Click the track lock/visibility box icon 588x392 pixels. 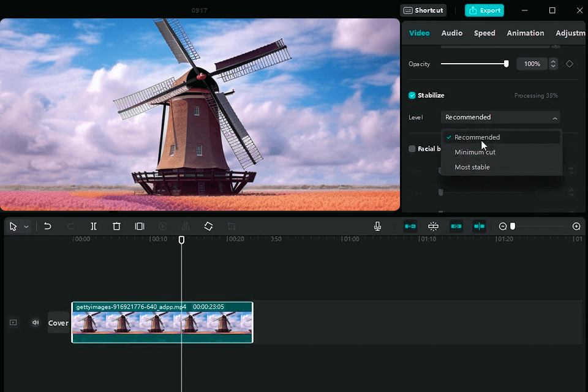click(13, 323)
